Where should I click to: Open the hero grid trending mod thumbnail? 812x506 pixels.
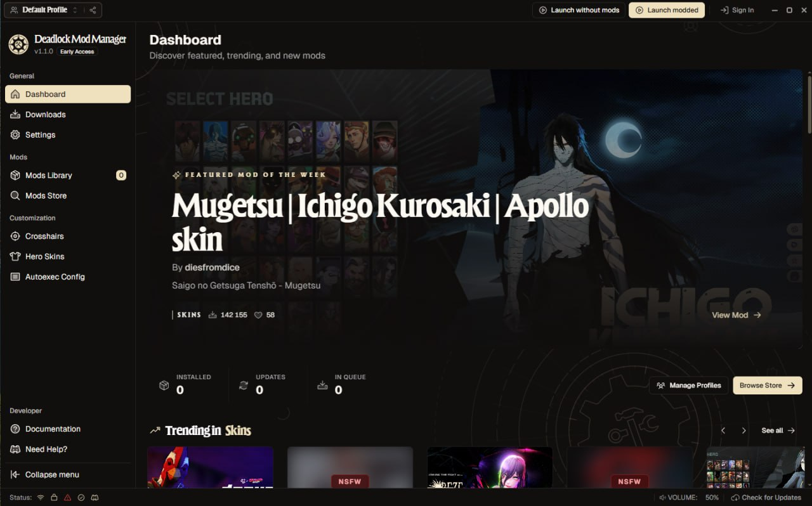tap(756, 467)
